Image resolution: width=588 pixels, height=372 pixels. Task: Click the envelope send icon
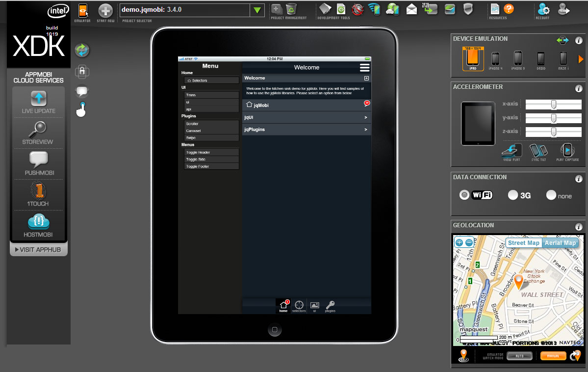tap(412, 9)
